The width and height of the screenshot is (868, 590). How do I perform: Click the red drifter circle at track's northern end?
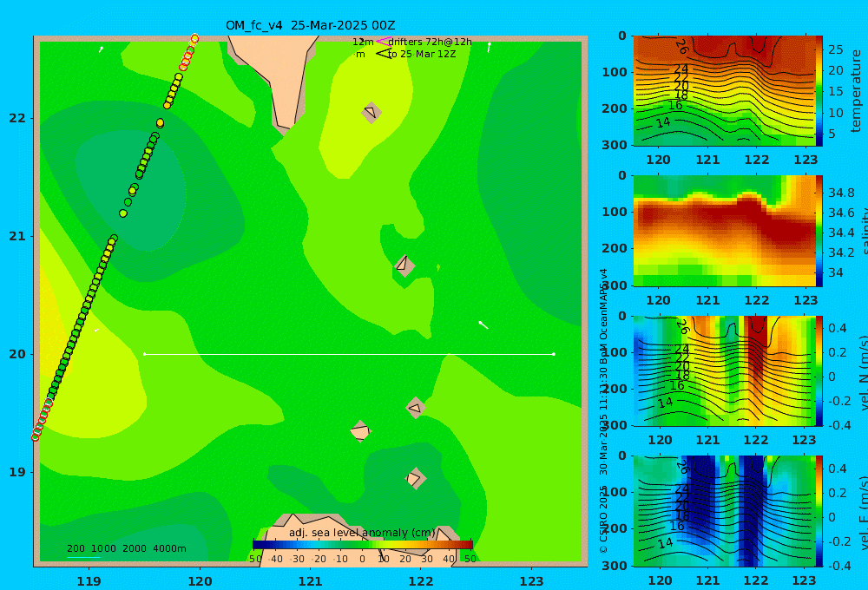click(194, 39)
